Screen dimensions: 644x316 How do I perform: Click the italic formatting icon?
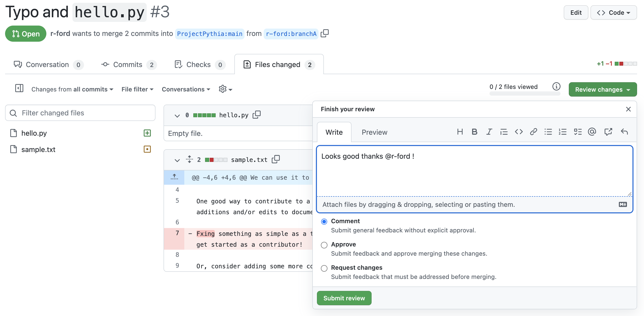tap(489, 132)
